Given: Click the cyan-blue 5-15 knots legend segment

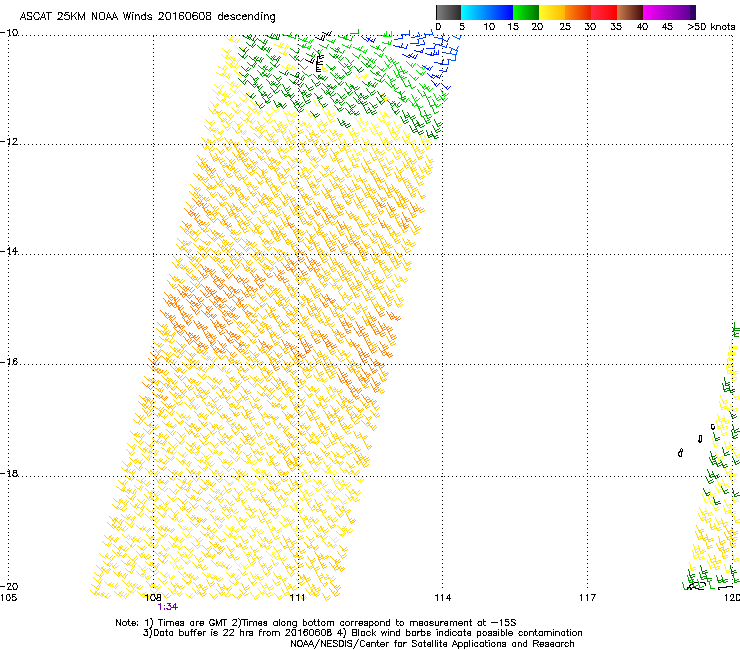Looking at the screenshot, I should click(487, 12).
